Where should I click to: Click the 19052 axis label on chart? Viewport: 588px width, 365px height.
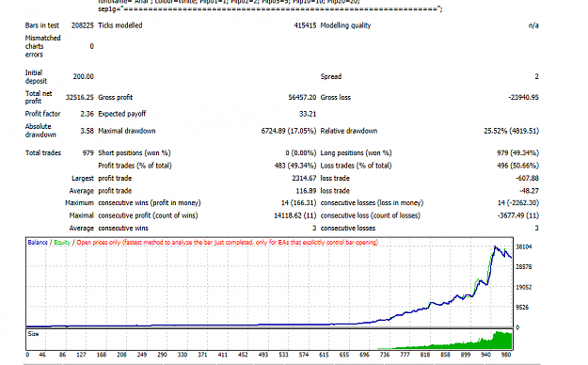coord(524,287)
